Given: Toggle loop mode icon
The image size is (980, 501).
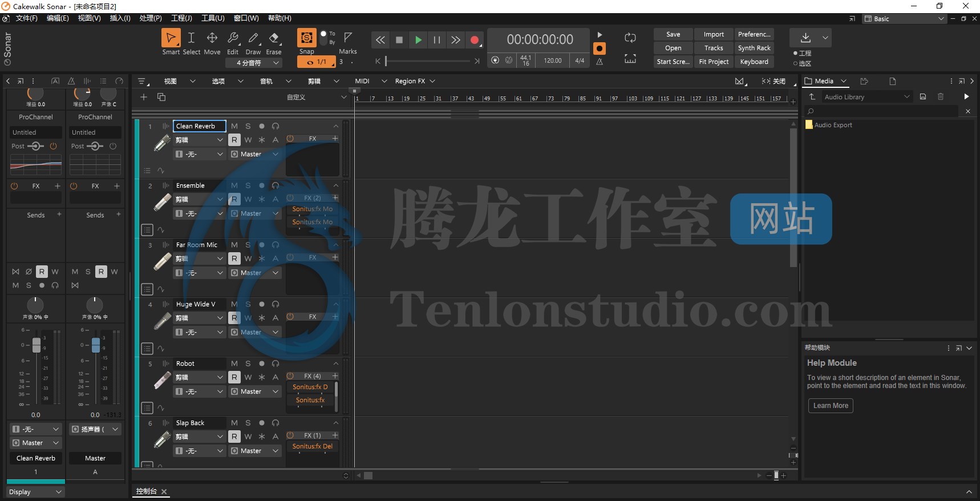Looking at the screenshot, I should coord(630,38).
